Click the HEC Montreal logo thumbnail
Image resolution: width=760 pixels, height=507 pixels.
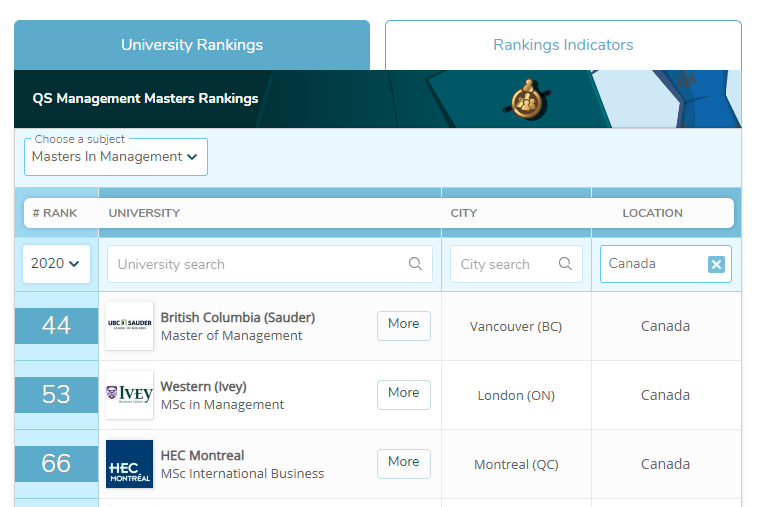click(x=129, y=464)
